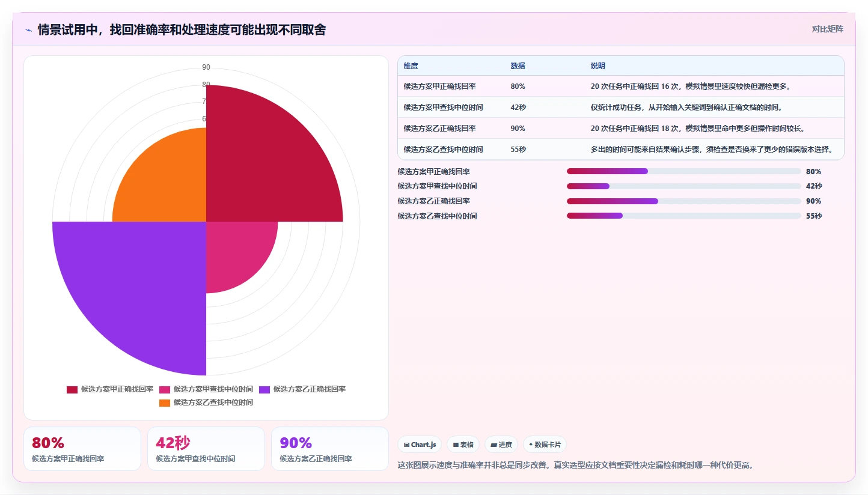Select the 表格 chip

click(463, 445)
